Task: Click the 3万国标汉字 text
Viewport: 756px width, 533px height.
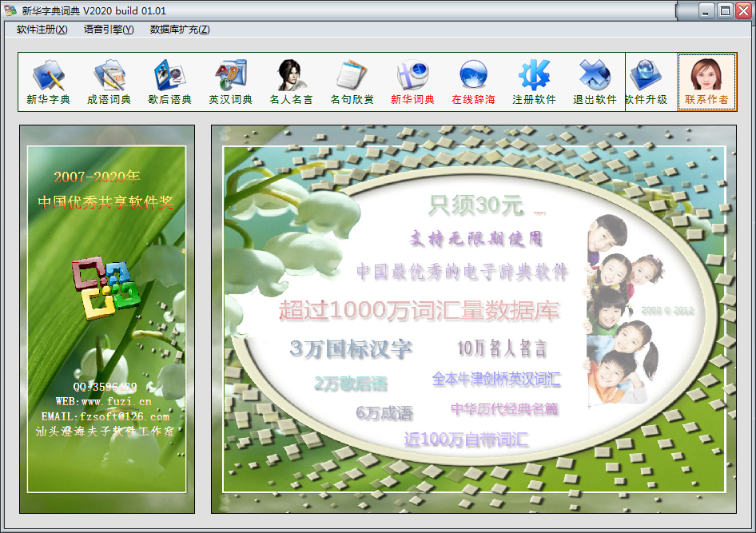Action: [x=351, y=349]
